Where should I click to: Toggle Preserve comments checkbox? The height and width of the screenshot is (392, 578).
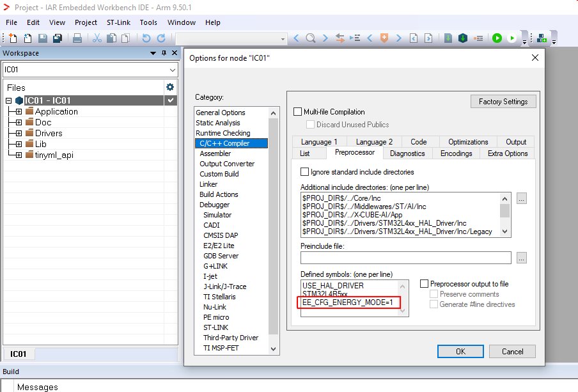(434, 294)
